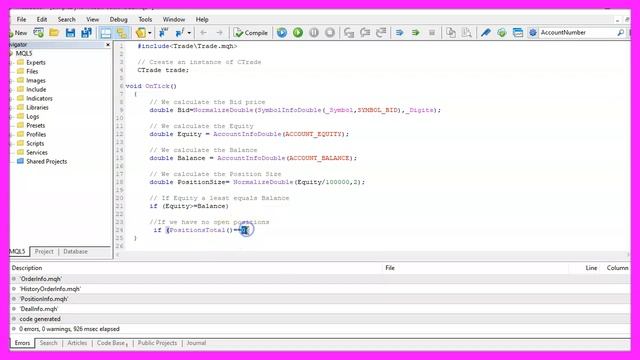Image resolution: width=640 pixels, height=360 pixels.
Task: Open the File menu
Action: pyautogui.click(x=21, y=19)
